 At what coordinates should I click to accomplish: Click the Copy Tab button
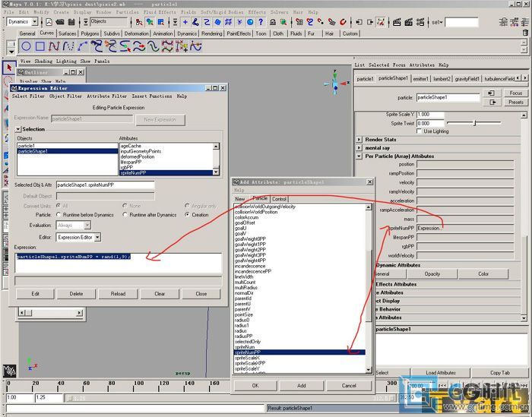tap(500, 373)
